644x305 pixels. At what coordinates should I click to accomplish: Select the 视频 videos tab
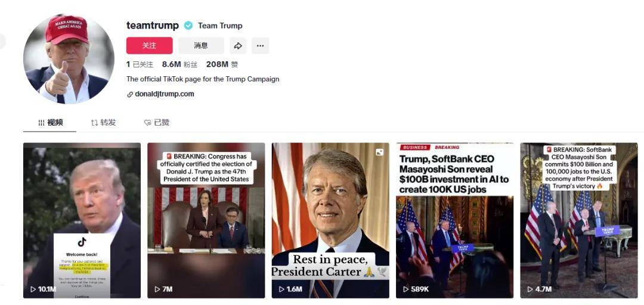[x=50, y=122]
